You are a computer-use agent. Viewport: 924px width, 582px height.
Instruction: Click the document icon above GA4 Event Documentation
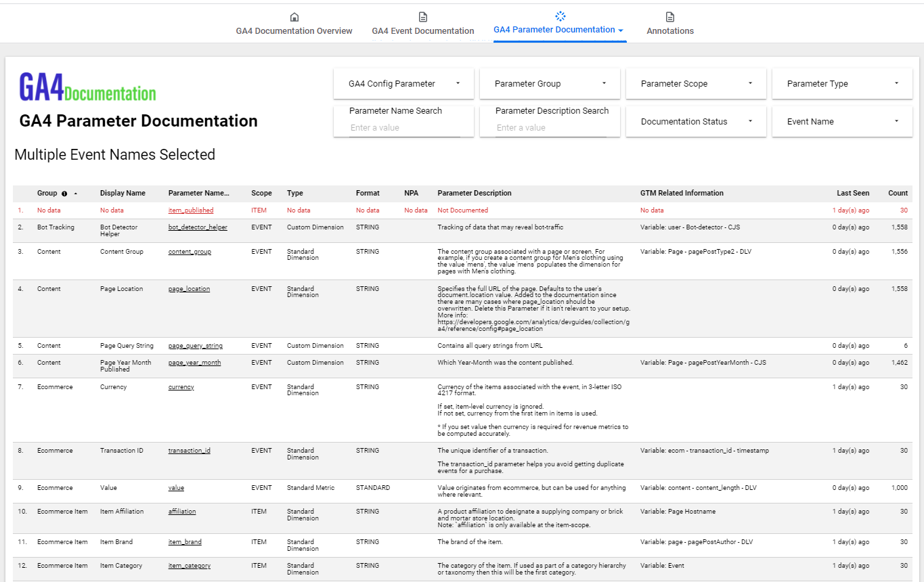[x=423, y=17]
